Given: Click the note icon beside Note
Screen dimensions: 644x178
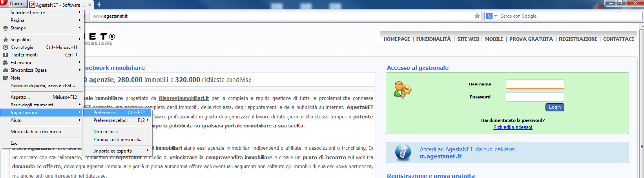Looking at the screenshot, I should 5,78.
